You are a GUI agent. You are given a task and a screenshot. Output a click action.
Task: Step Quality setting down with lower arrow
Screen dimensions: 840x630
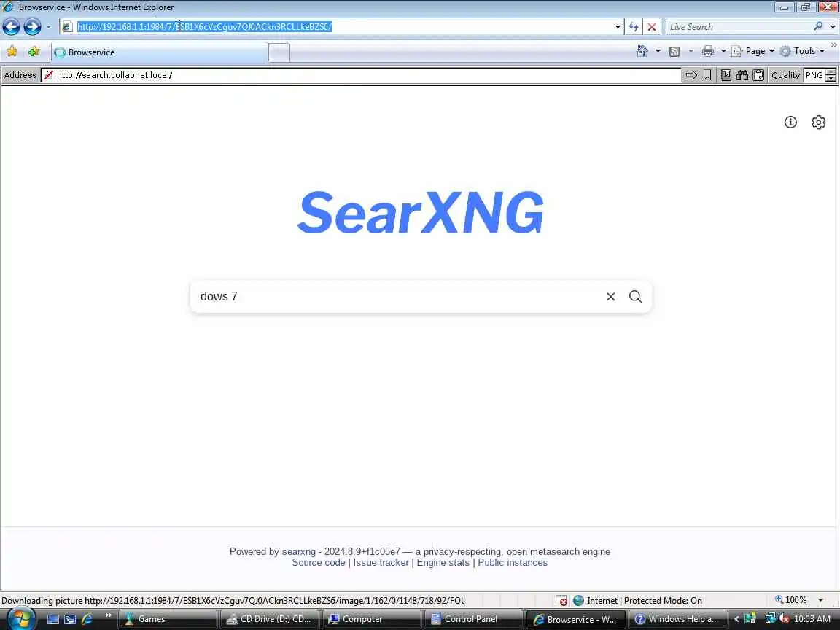(x=831, y=78)
